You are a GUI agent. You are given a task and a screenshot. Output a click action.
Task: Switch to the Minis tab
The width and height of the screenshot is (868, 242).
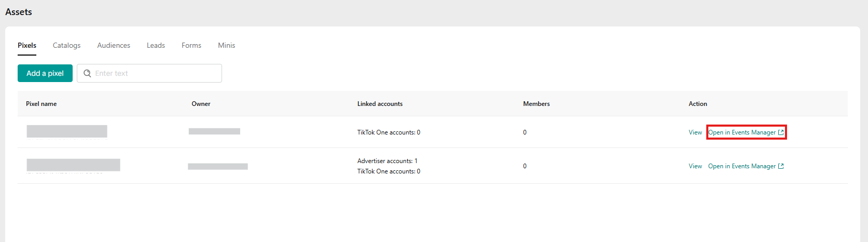[226, 46]
